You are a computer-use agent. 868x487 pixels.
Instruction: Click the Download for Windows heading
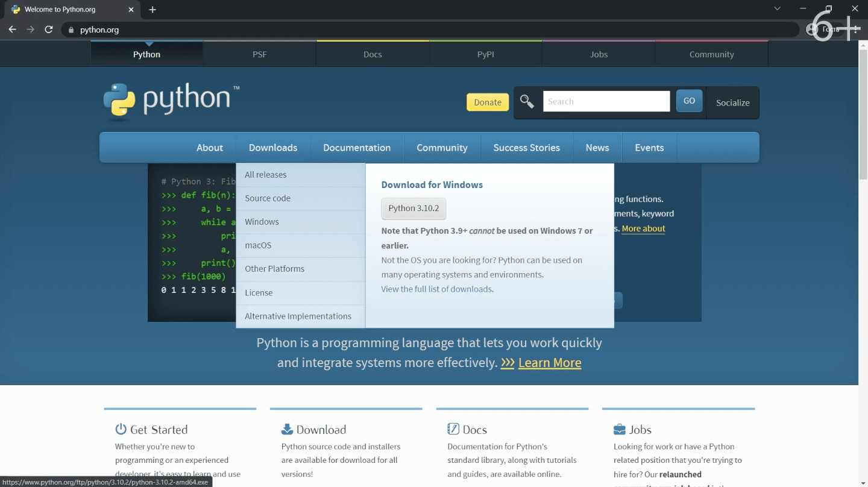pyautogui.click(x=432, y=185)
